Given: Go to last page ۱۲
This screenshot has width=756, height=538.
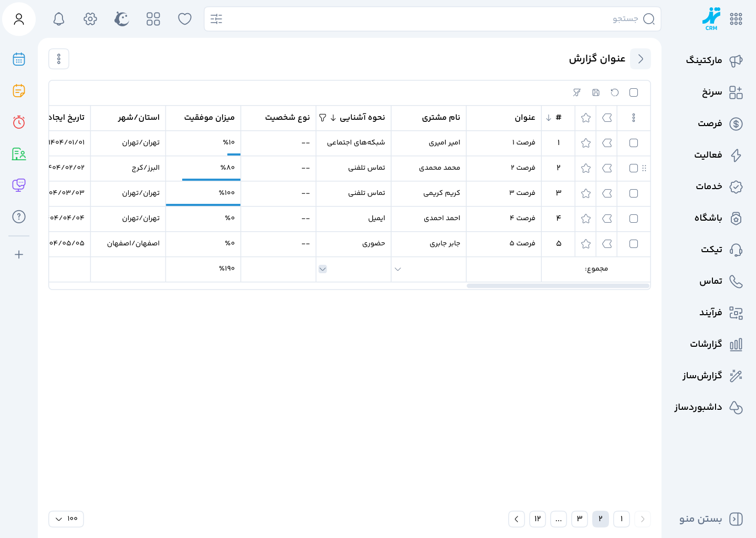Looking at the screenshot, I should point(538,519).
